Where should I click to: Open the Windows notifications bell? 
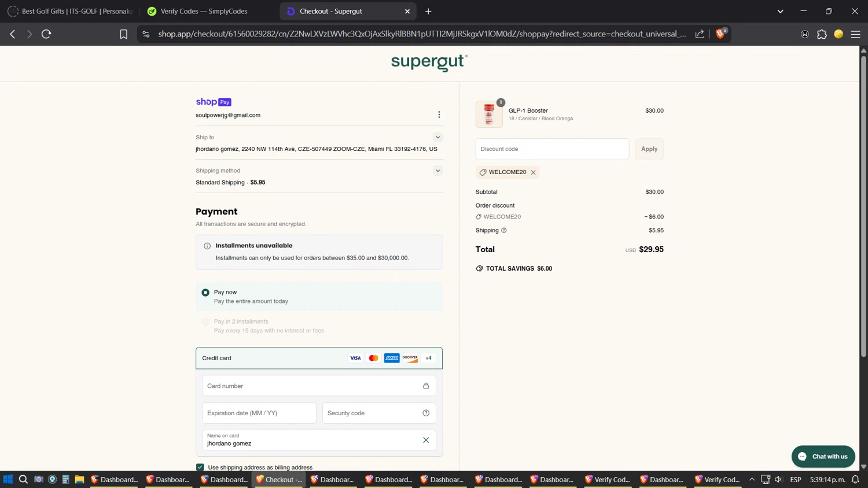855,479
